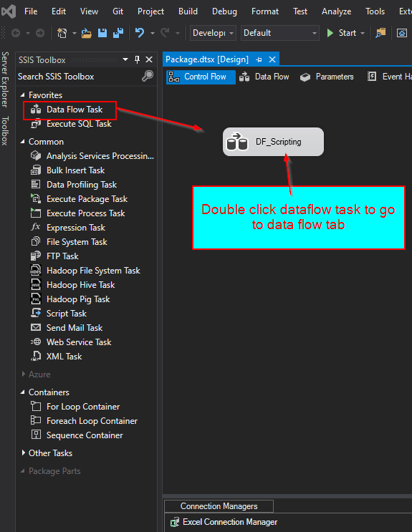
Task: Switch to the Data Flow tab
Action: tap(264, 77)
